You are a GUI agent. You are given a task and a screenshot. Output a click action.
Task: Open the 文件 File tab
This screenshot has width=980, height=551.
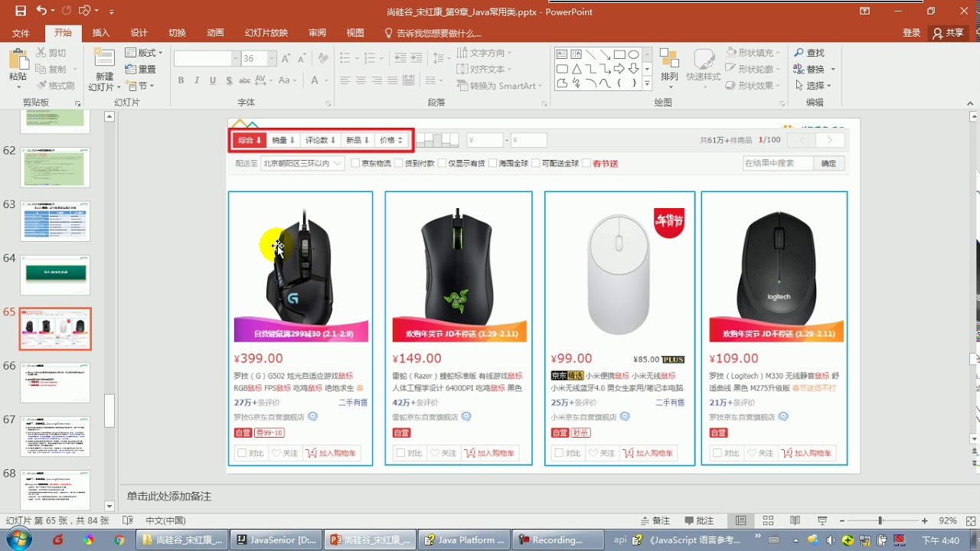21,33
